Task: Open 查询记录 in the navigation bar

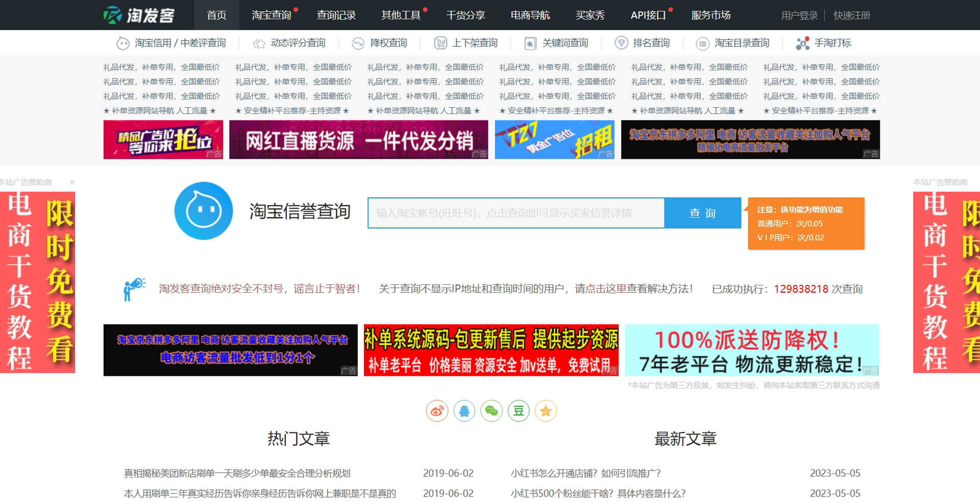Action: [336, 15]
